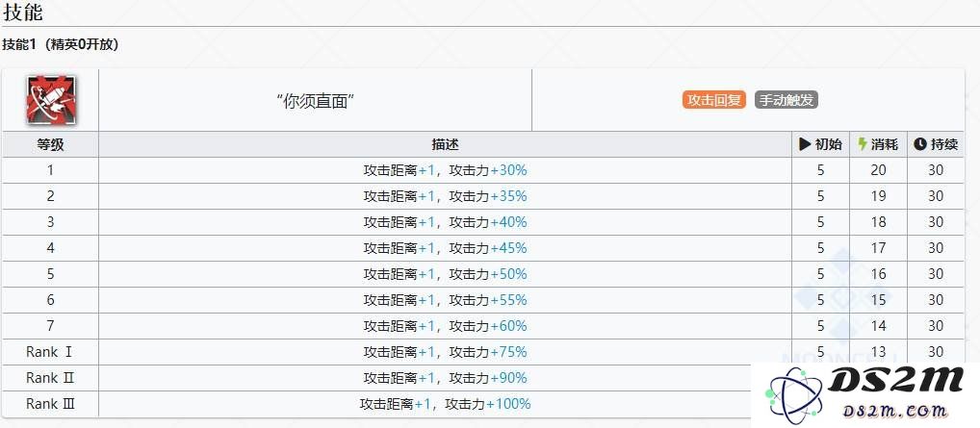
Task: Click the red skill icon thumbnail
Action: (x=50, y=100)
